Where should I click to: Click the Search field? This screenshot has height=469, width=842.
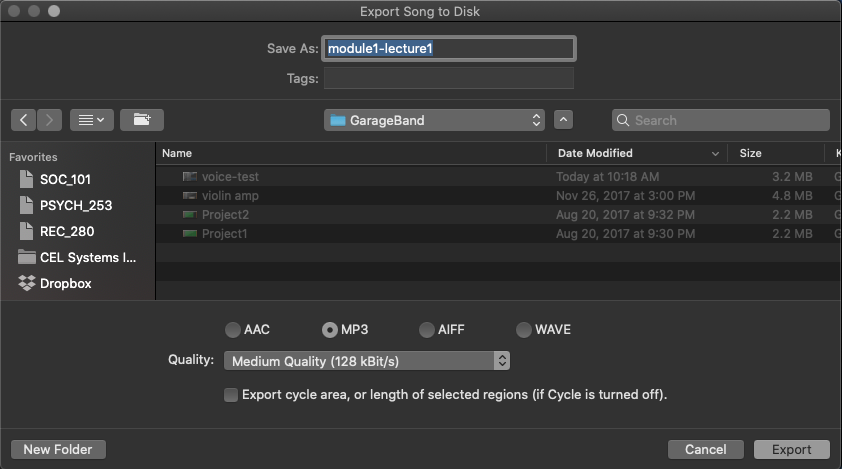pyautogui.click(x=721, y=120)
